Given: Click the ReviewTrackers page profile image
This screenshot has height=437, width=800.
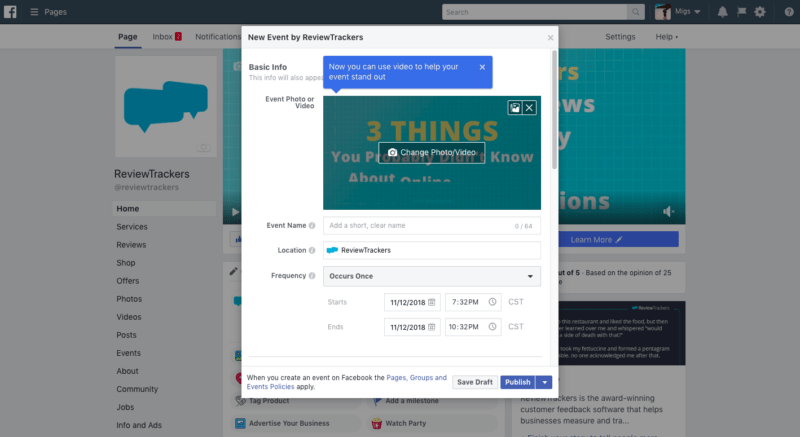Looking at the screenshot, I should (x=166, y=107).
